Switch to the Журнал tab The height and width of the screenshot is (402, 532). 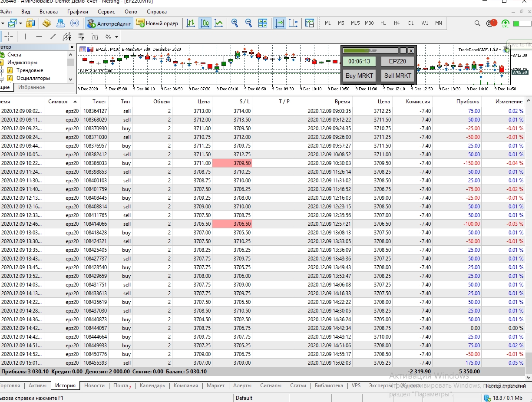410,386
